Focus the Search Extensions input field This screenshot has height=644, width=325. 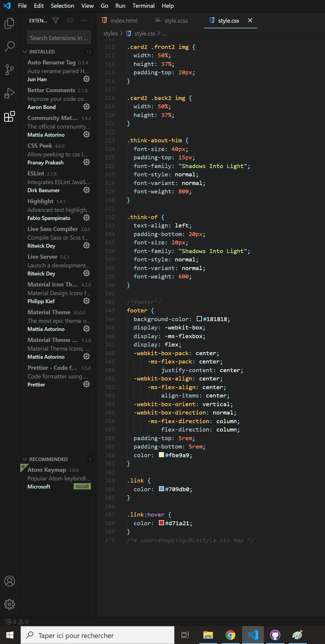pos(59,38)
